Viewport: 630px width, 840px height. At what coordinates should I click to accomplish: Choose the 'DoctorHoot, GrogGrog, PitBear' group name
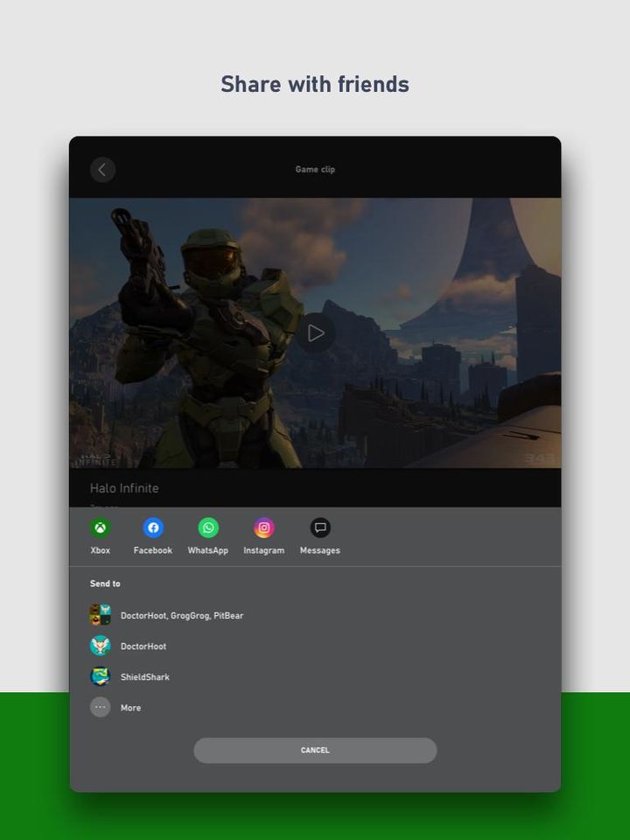(182, 616)
